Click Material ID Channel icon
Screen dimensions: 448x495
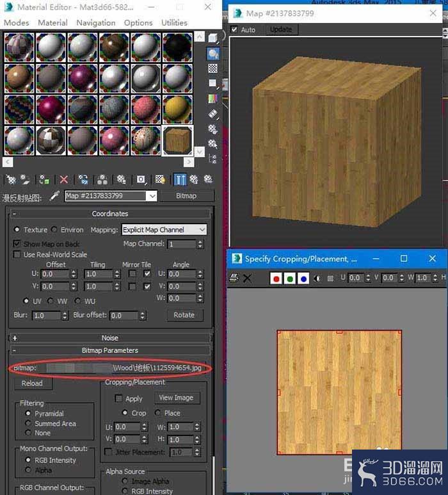click(141, 180)
